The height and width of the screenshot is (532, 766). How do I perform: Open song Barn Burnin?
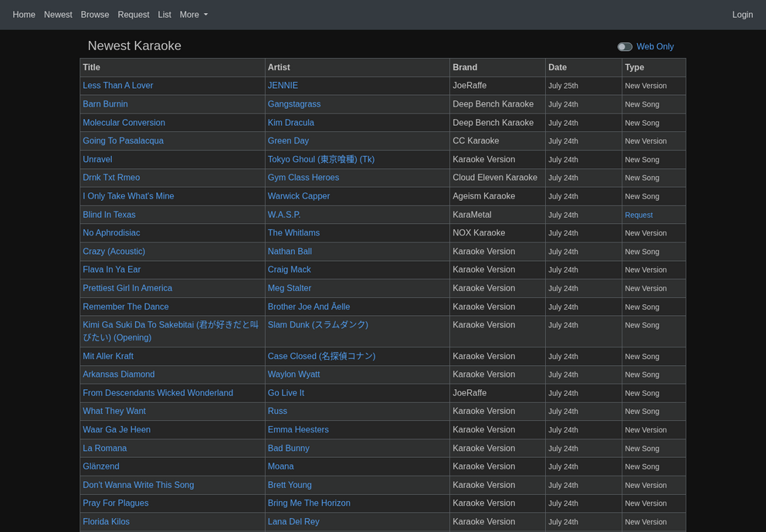pos(105,104)
